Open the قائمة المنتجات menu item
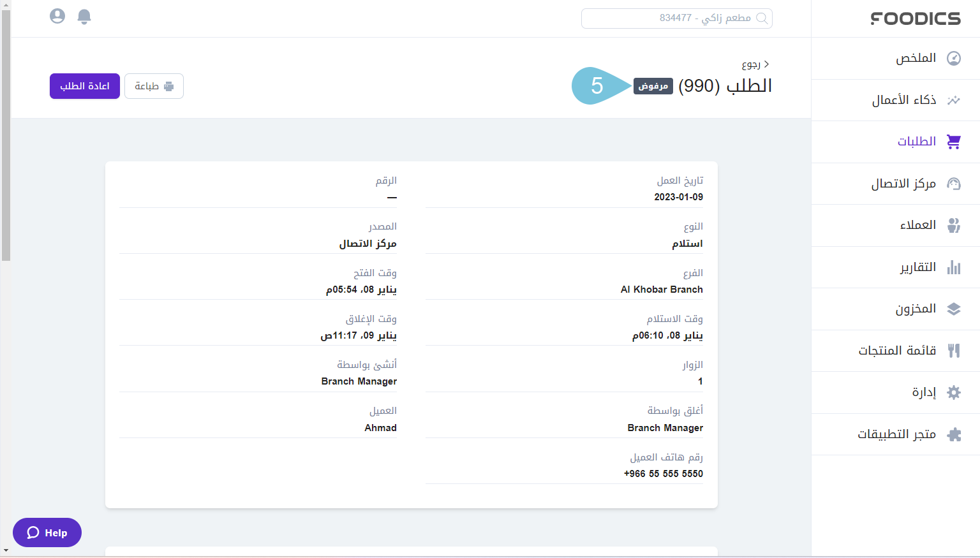Screen dimensions: 980x558 [x=897, y=351]
